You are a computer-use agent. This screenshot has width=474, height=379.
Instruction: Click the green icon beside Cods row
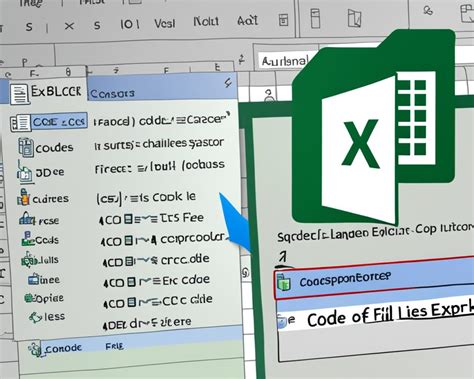[x=28, y=239]
